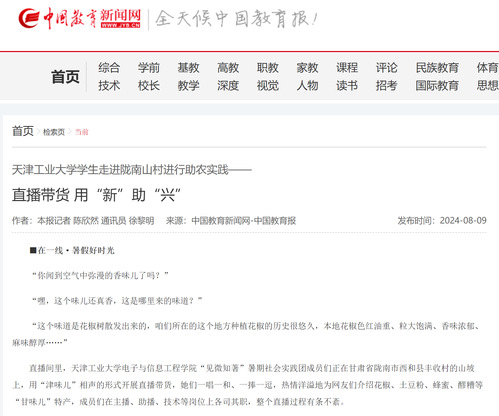Screen dimensions: 499x416
Task: Go to the 综合 section
Action: [x=109, y=68]
